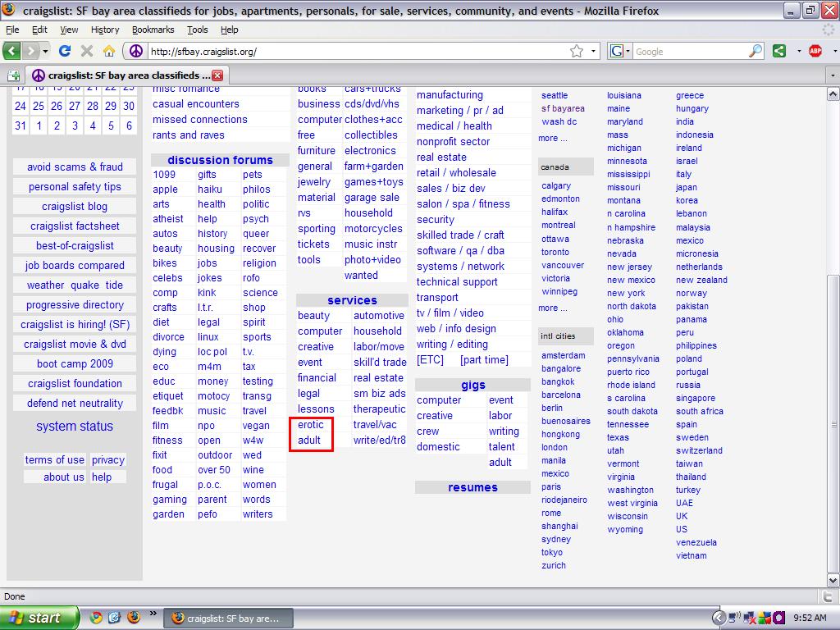The width and height of the screenshot is (840, 630).
Task: Click the search magnifier icon
Action: click(756, 51)
